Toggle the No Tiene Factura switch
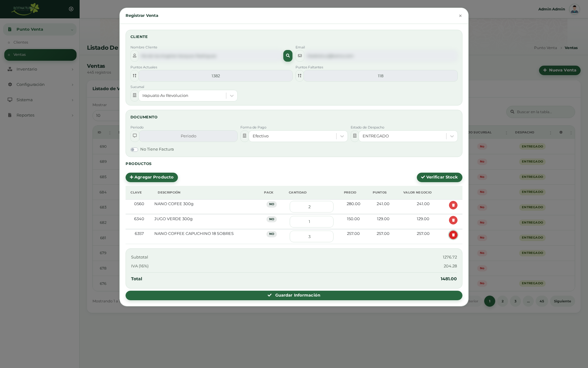 pyautogui.click(x=134, y=150)
